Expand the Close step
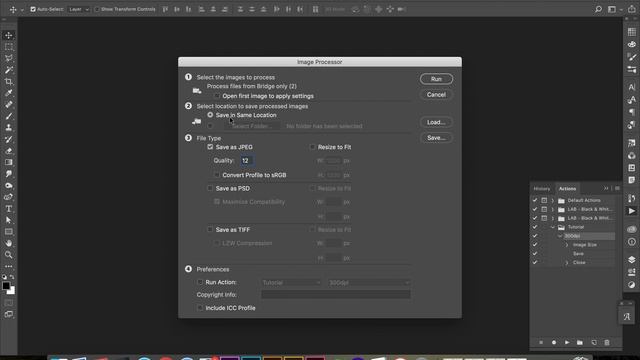Image resolution: width=640 pixels, height=360 pixels. pyautogui.click(x=567, y=263)
